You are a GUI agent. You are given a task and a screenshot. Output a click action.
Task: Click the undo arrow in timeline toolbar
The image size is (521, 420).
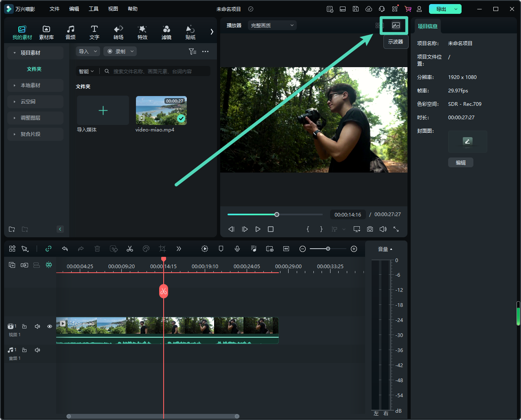coord(65,249)
